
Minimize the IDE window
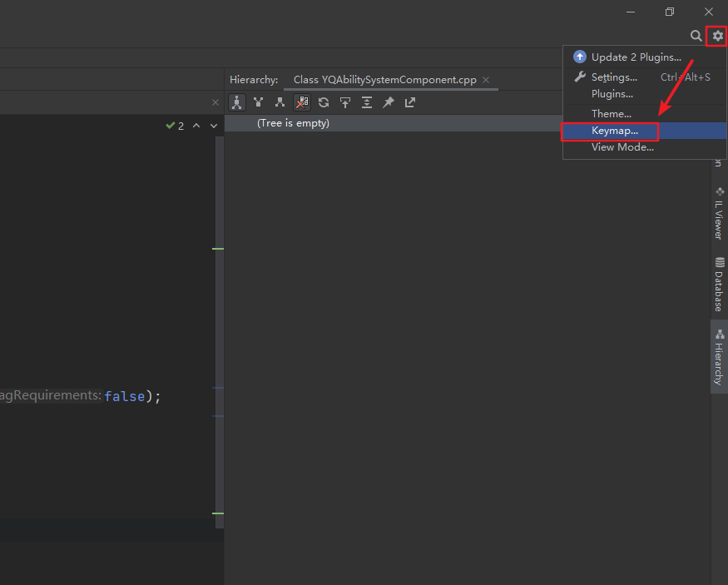tap(631, 12)
